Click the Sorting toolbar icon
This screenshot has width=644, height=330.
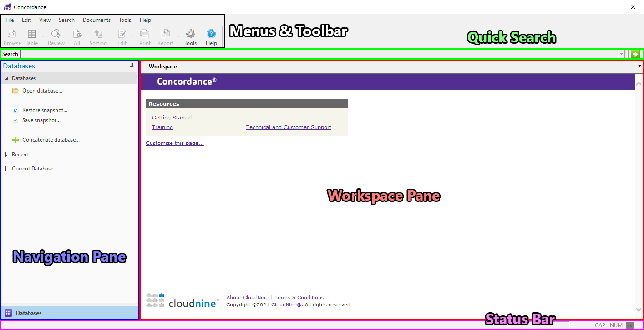tap(98, 34)
